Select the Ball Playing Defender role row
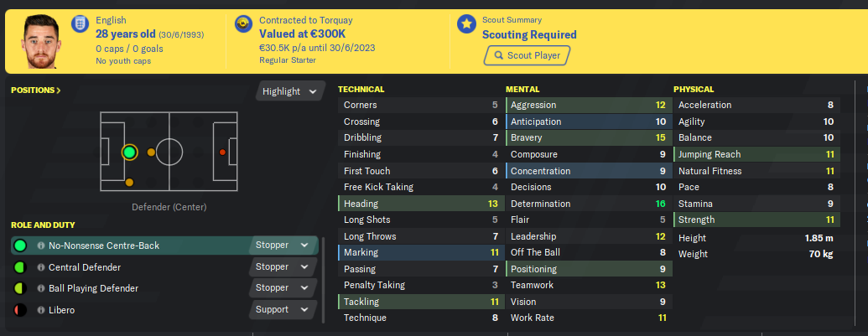Viewport: 868px width, 336px height. 164,288
